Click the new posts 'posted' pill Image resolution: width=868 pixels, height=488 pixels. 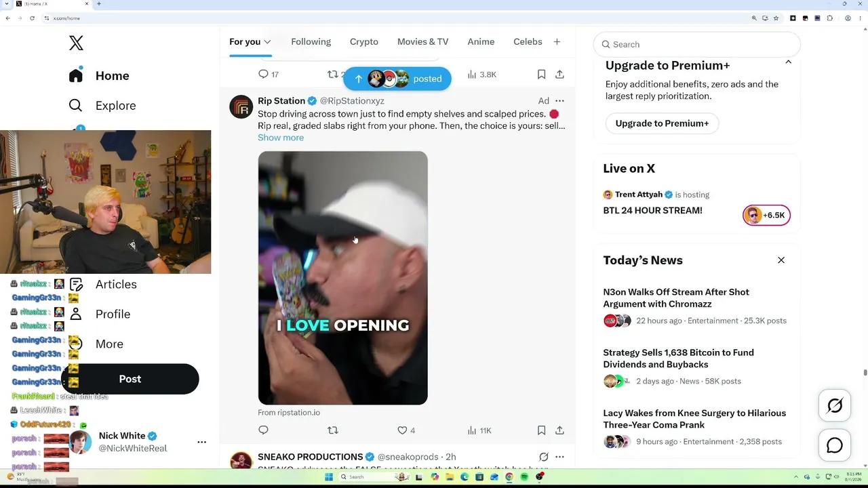coord(397,79)
